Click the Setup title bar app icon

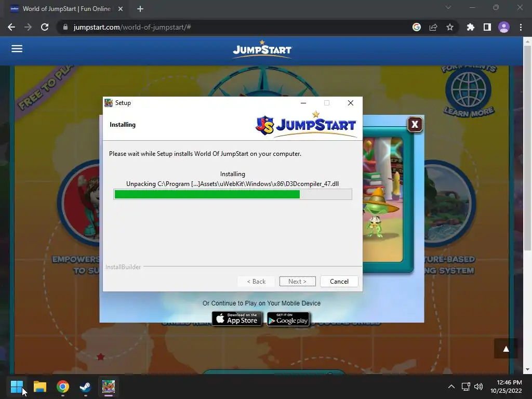(109, 103)
